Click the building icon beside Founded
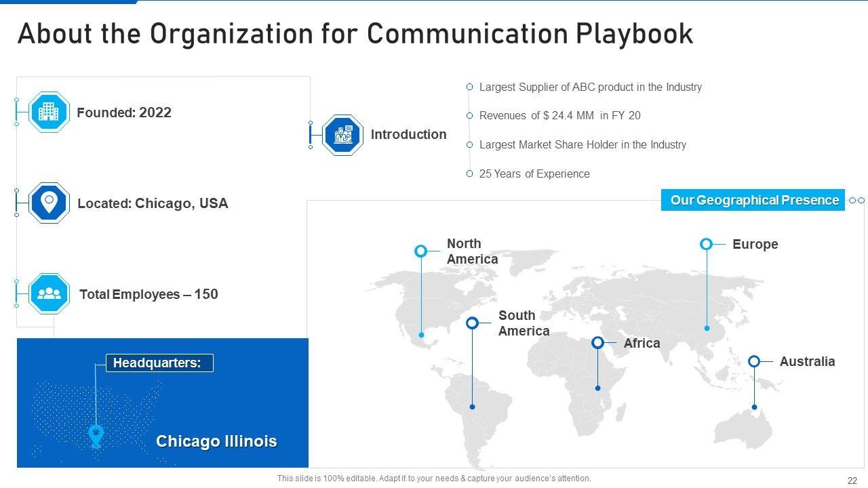This screenshot has height=488, width=868. tap(49, 112)
